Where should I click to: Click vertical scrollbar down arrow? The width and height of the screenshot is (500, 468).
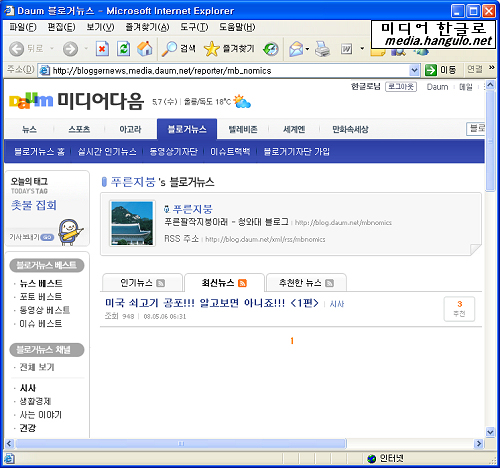click(x=490, y=432)
